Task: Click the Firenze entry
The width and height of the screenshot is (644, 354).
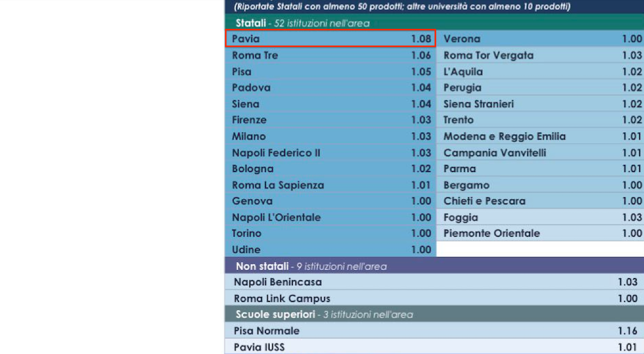Action: [x=330, y=120]
